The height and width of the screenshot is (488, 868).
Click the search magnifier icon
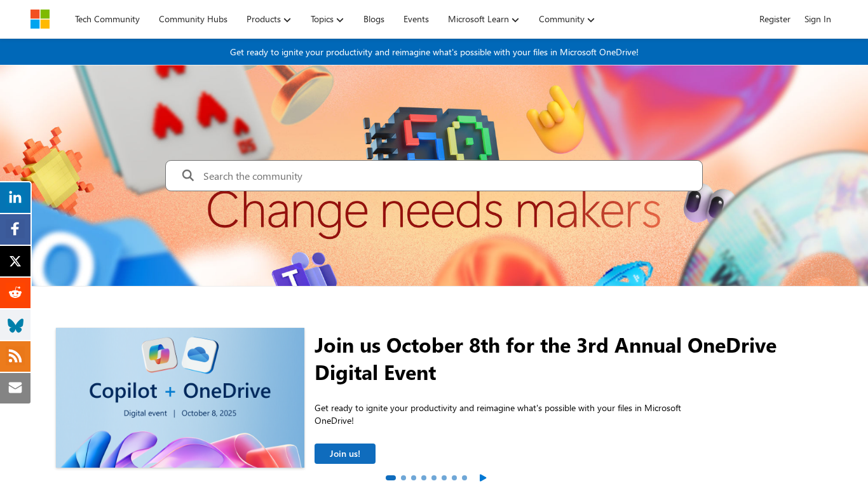tap(188, 175)
